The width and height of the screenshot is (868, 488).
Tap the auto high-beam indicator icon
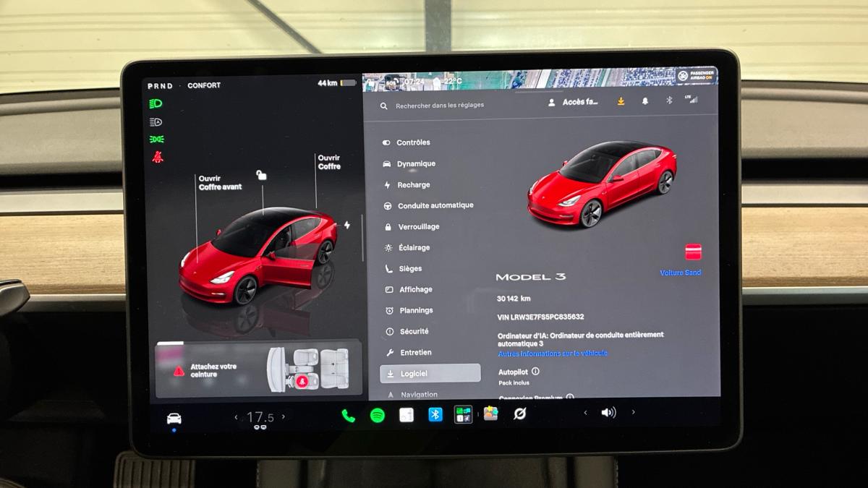[x=156, y=122]
